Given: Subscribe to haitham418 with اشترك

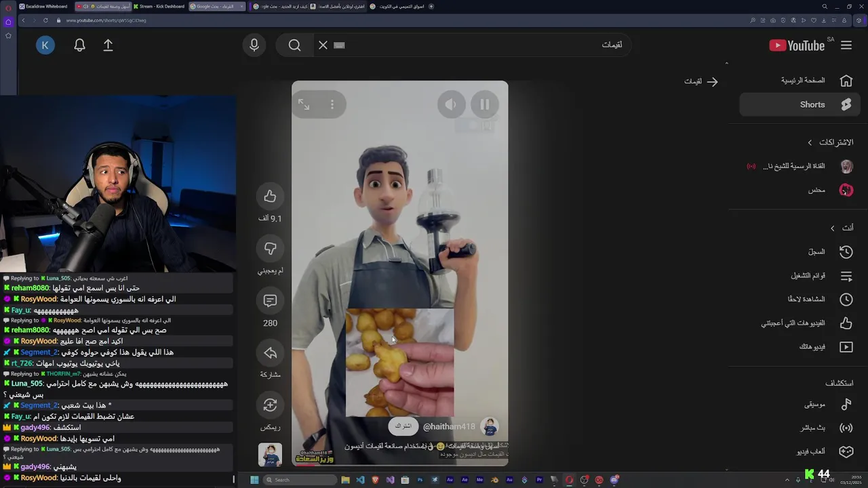Looking at the screenshot, I should click(403, 426).
